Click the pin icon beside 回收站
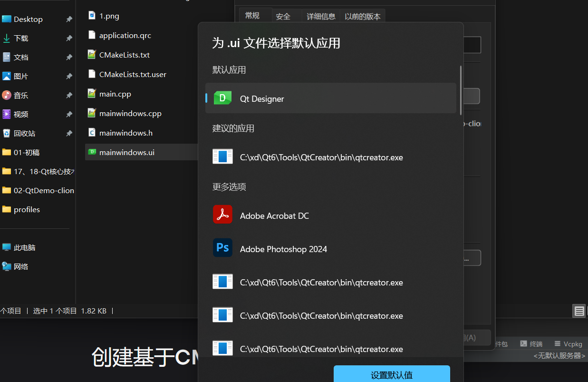This screenshot has height=382, width=588. coord(69,133)
